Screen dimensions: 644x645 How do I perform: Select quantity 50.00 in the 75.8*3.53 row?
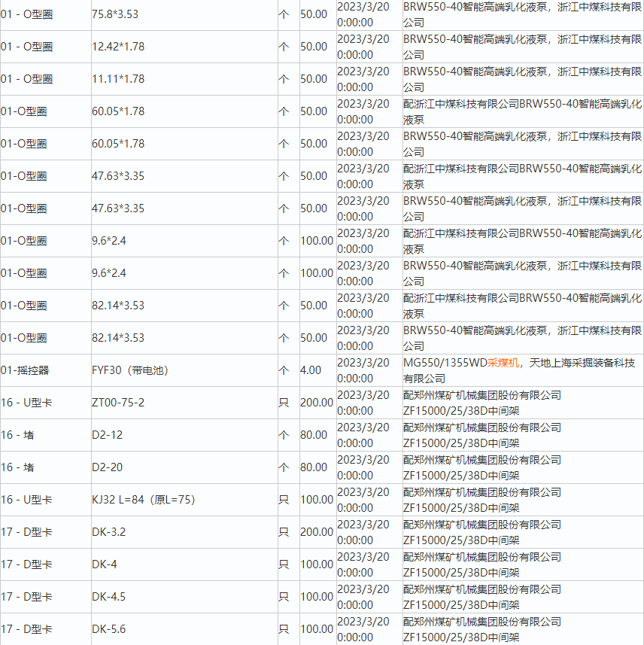317,14
